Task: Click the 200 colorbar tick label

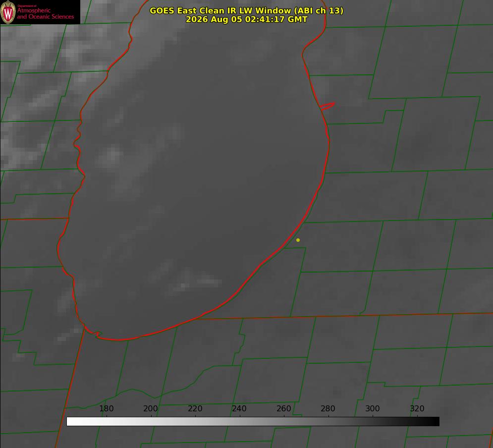Action: point(151,408)
